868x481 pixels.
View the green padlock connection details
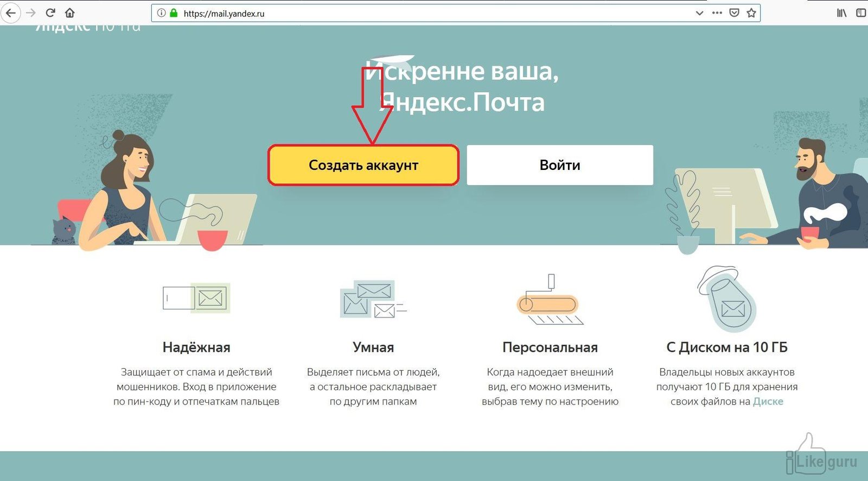[x=174, y=13]
